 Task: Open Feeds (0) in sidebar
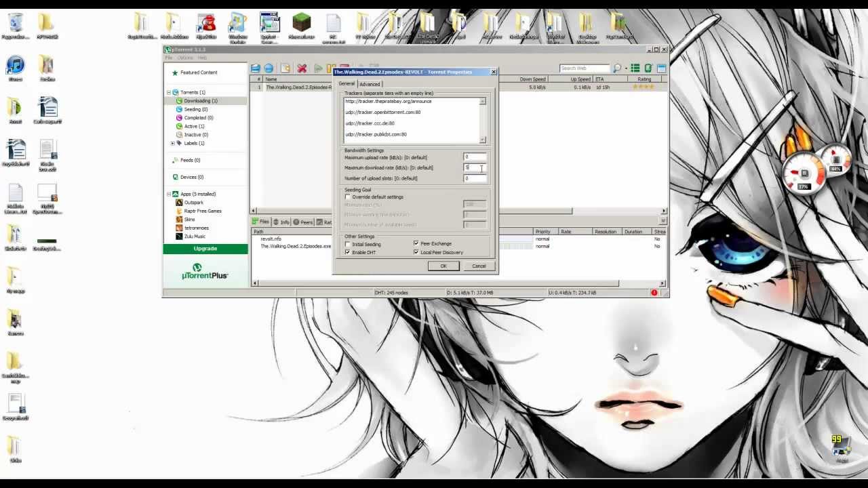(x=186, y=160)
